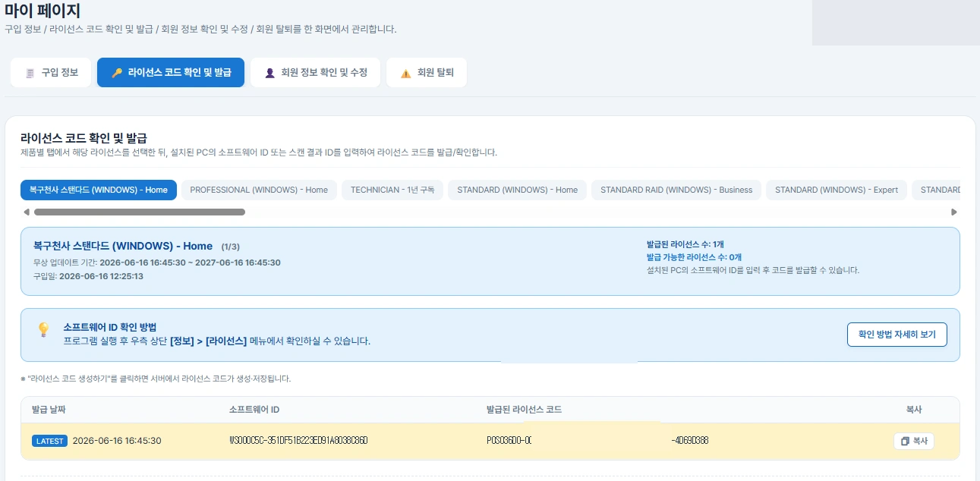Copy the license code with 복사 button
This screenshot has width=980, height=481.
pos(914,441)
